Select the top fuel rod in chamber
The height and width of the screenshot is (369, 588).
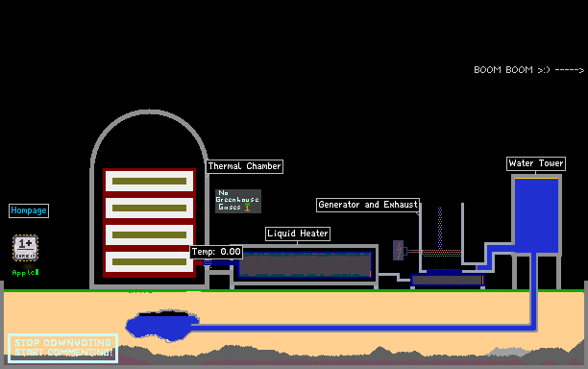pos(149,181)
